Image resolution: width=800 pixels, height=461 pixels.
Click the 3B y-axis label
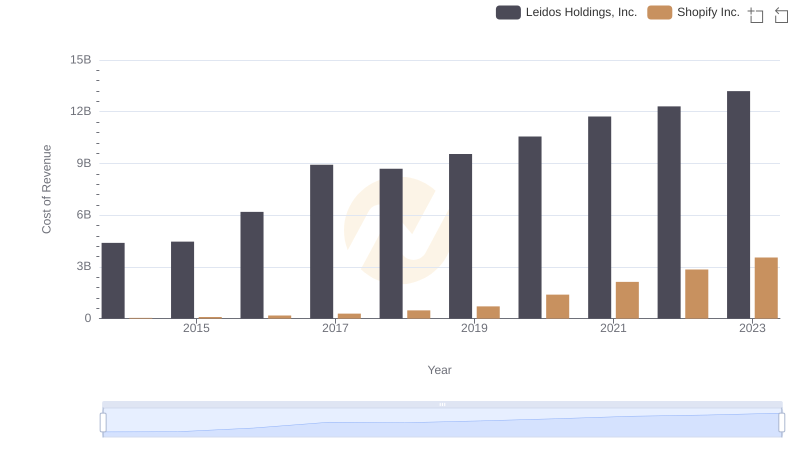(84, 266)
